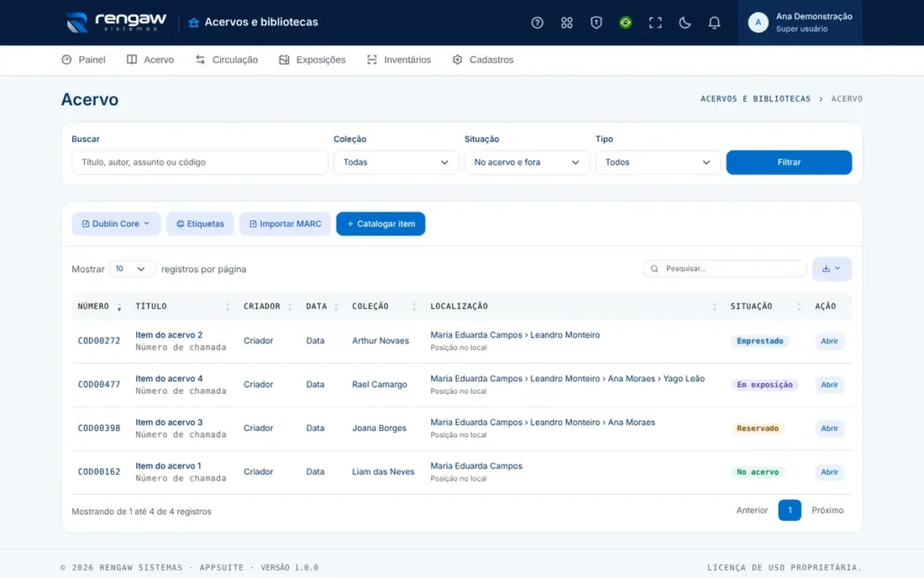Enter fullscreen with the expand icon
This screenshot has height=578, width=924.
coord(655,23)
